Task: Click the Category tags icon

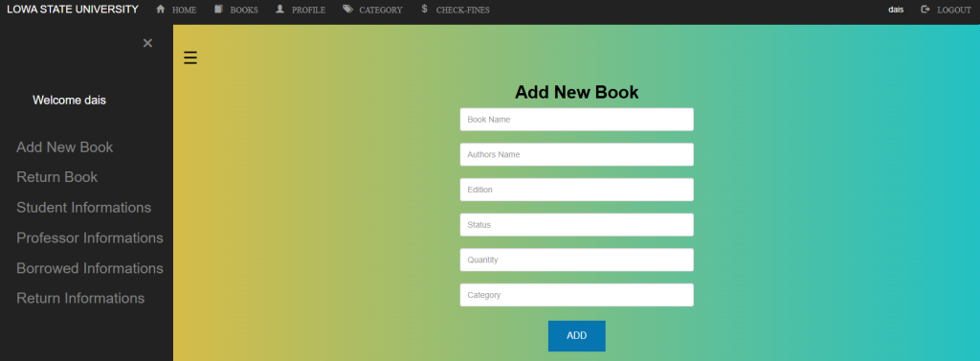Action: [x=347, y=10]
